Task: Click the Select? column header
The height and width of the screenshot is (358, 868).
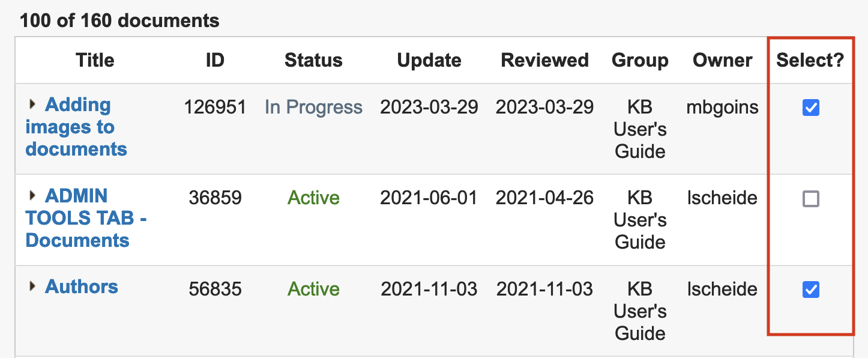Action: click(x=810, y=60)
